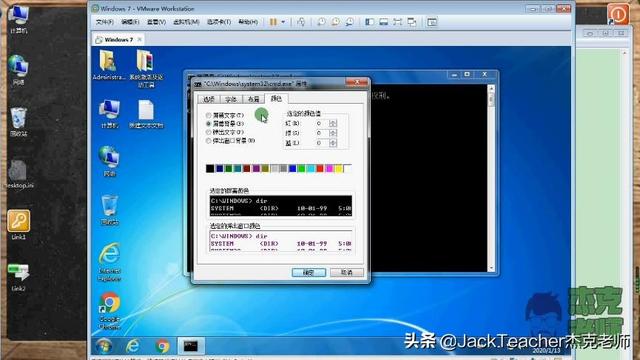Image resolution: width=640 pixels, height=360 pixels.
Task: Open the Start menu orb in the VM
Action: click(x=104, y=346)
